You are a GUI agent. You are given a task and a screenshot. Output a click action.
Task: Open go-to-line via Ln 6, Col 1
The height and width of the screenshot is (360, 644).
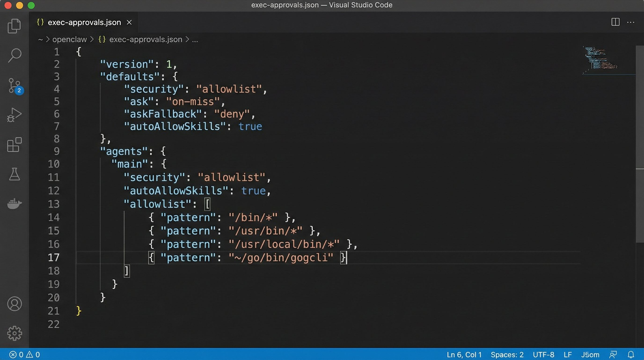(464, 355)
